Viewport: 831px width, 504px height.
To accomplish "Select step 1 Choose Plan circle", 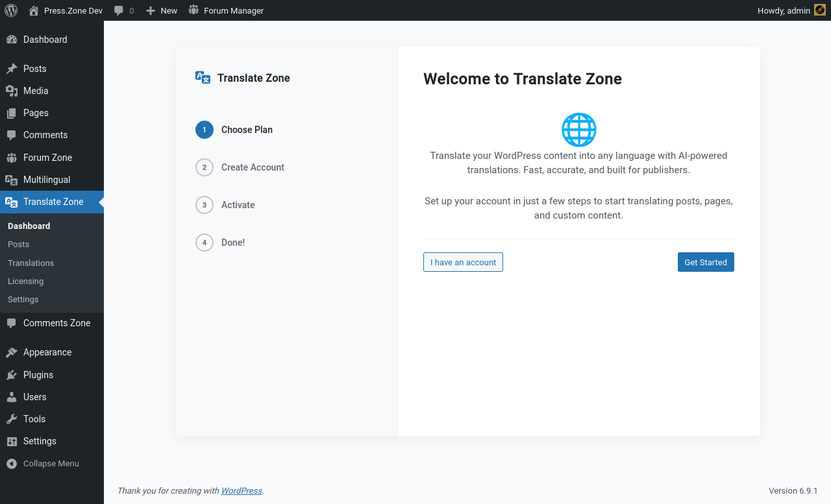I will (x=205, y=130).
